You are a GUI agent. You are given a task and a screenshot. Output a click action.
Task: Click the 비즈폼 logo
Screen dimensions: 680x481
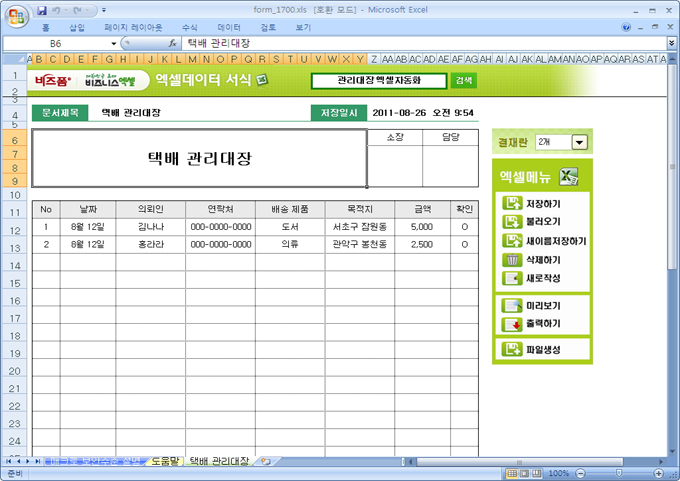coord(53,81)
